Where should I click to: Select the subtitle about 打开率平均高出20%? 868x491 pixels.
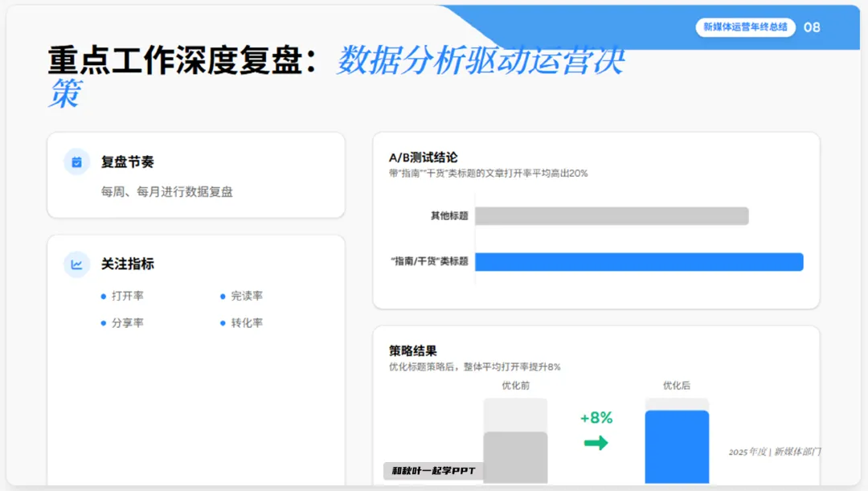point(489,174)
